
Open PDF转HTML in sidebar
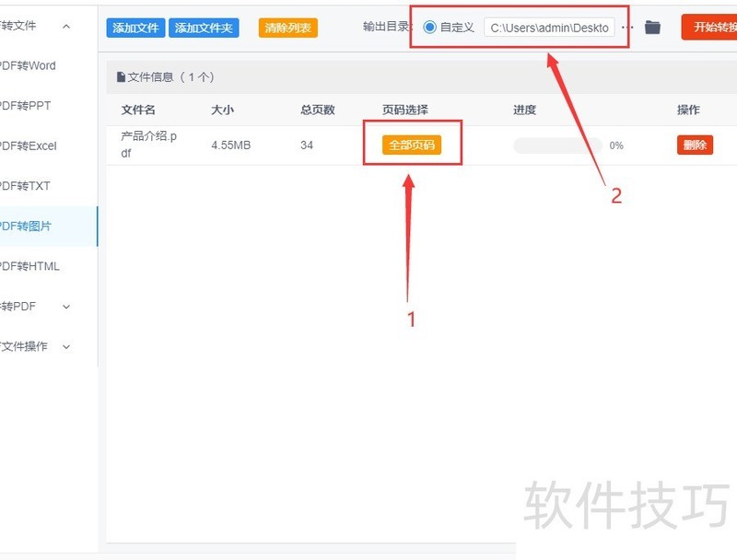click(x=29, y=266)
